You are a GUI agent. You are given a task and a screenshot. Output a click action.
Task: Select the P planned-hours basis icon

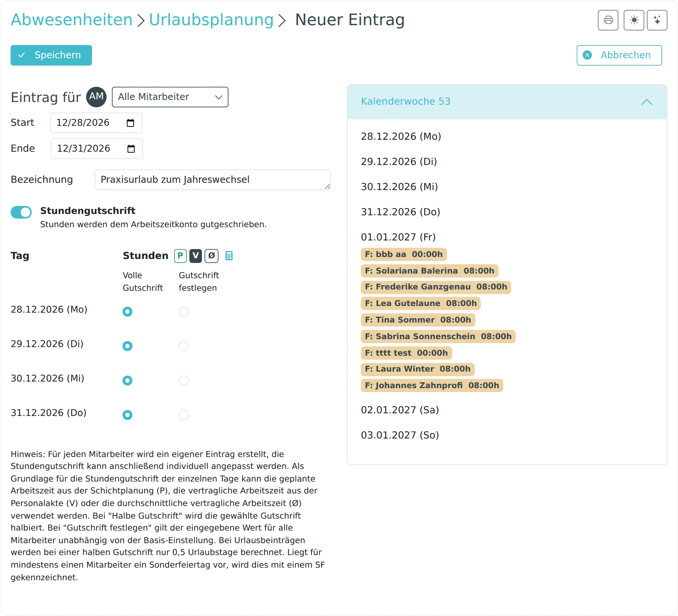[x=180, y=256]
